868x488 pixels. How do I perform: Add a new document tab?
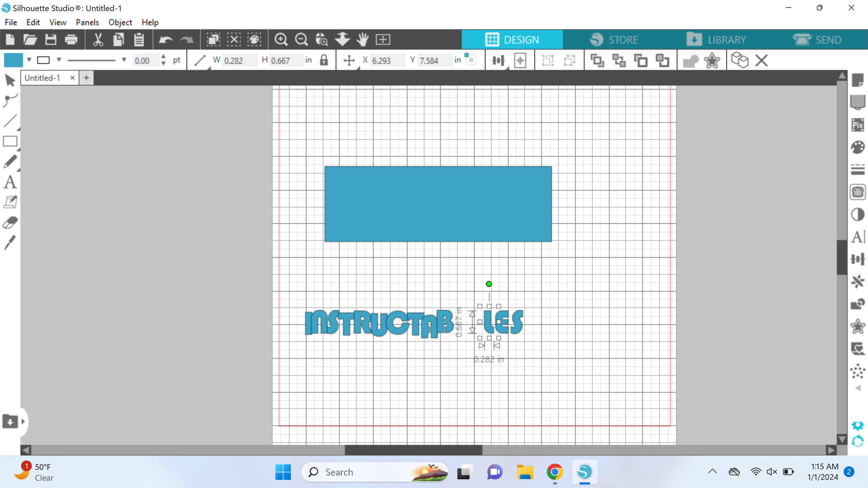tap(87, 78)
